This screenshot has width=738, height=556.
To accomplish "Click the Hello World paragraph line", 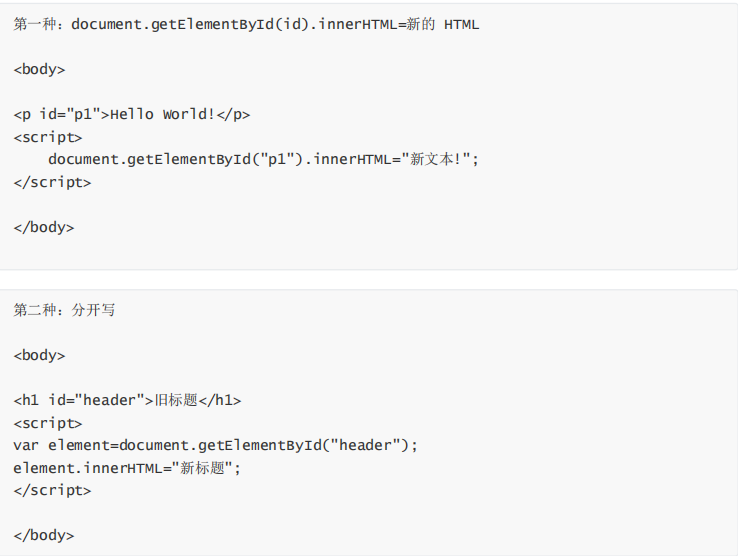I will click(x=132, y=114).
